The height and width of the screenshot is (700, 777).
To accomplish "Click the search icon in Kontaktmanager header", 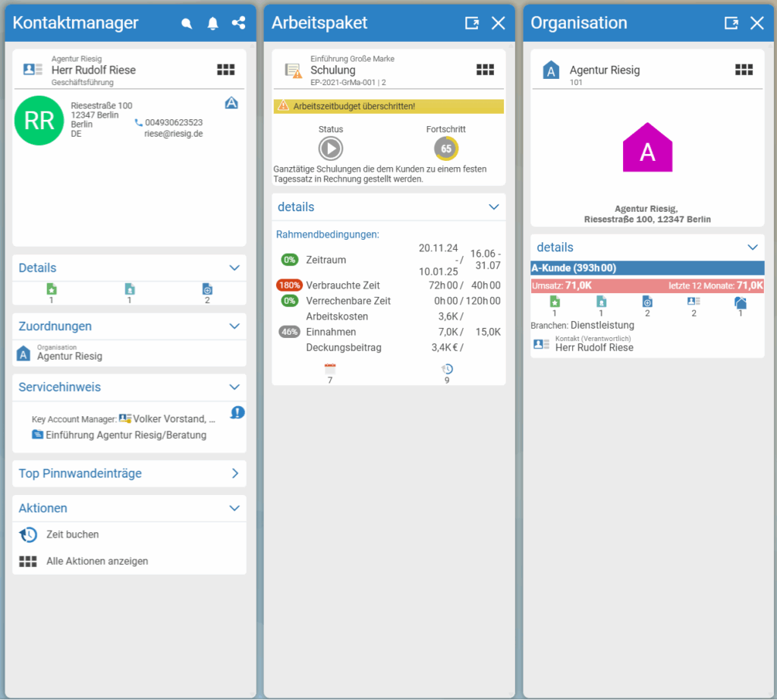I will 187,24.
